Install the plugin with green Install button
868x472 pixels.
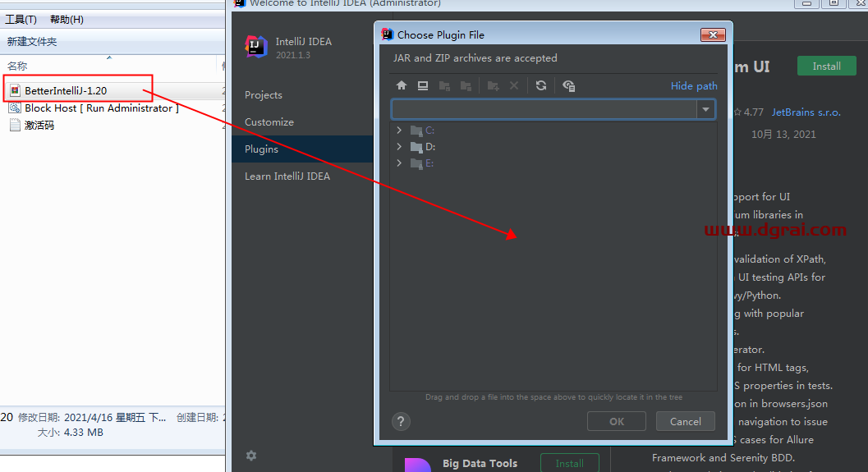[x=826, y=66]
